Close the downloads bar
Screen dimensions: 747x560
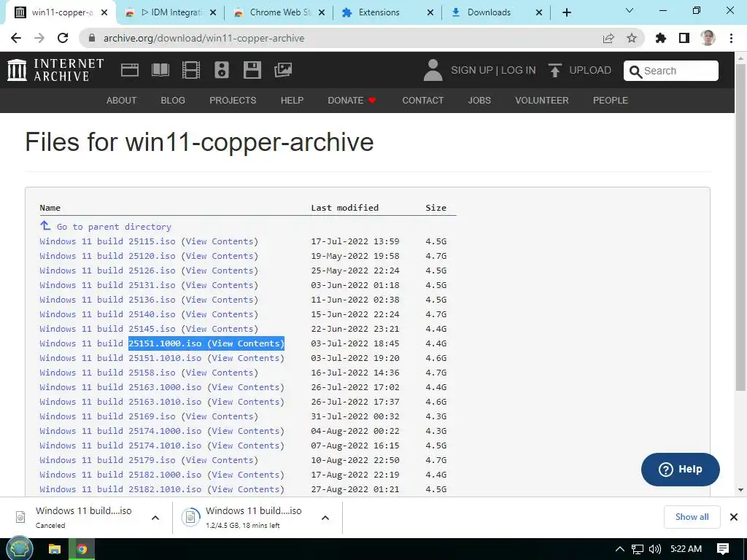(x=734, y=517)
